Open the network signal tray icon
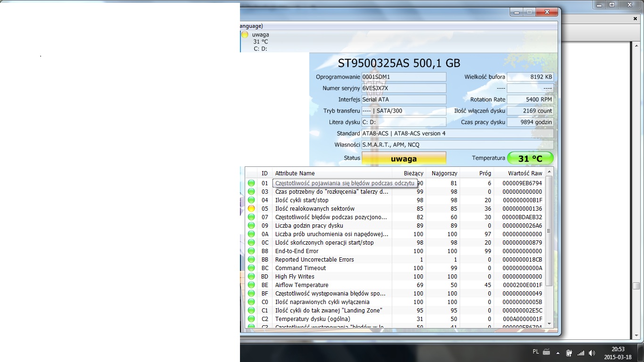 581,353
